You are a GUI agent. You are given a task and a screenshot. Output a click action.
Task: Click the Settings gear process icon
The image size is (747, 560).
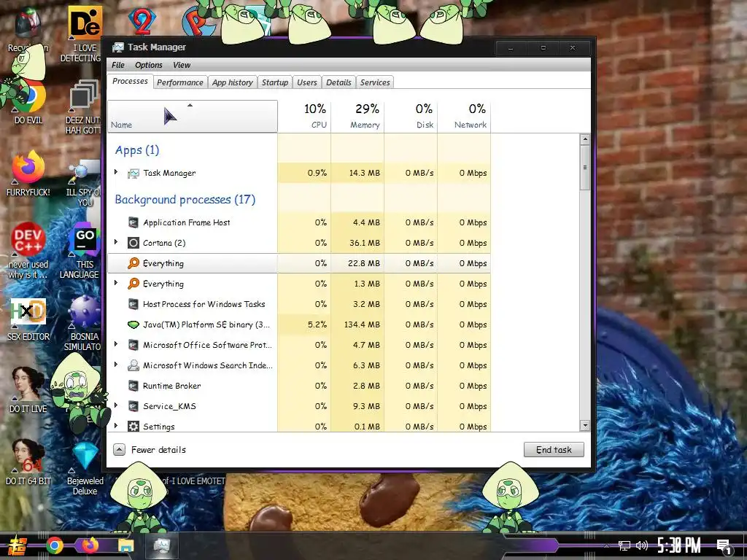(x=133, y=427)
